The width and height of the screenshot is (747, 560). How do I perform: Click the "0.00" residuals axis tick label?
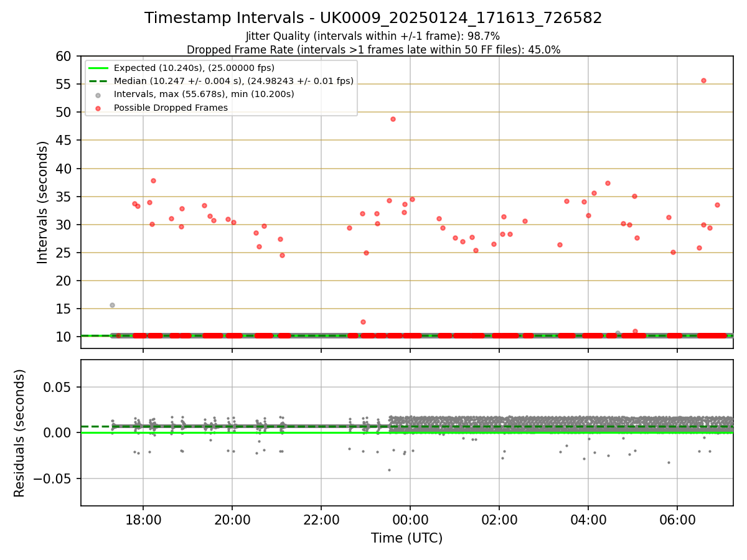59,433
